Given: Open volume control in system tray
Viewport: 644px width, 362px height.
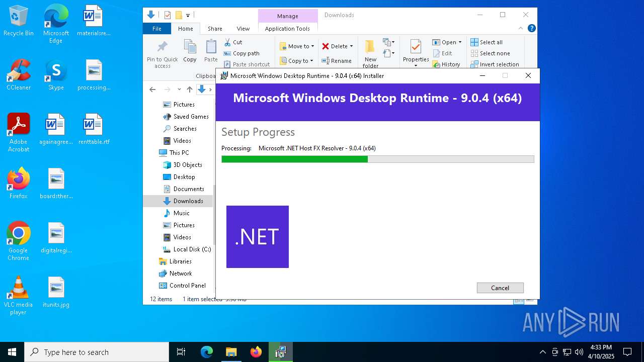Looking at the screenshot, I should (579, 352).
